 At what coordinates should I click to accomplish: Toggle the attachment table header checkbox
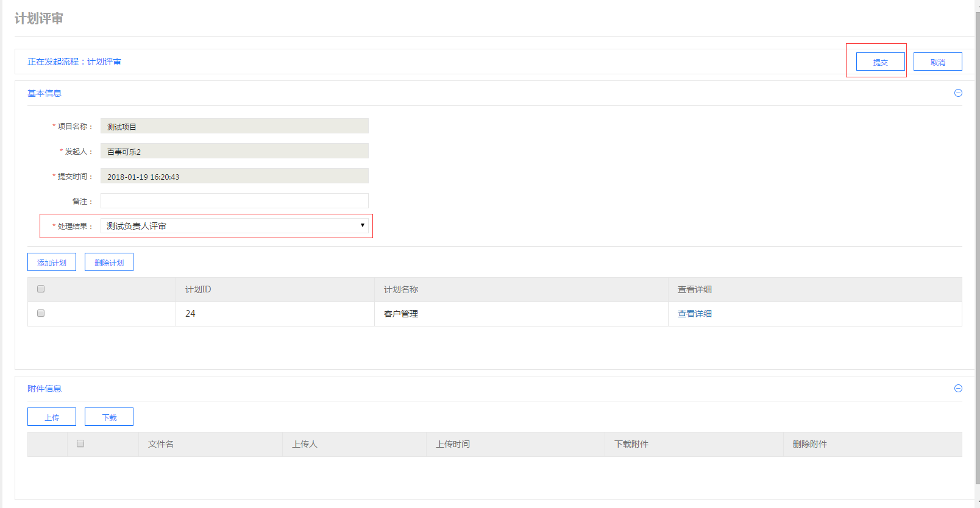pos(80,443)
